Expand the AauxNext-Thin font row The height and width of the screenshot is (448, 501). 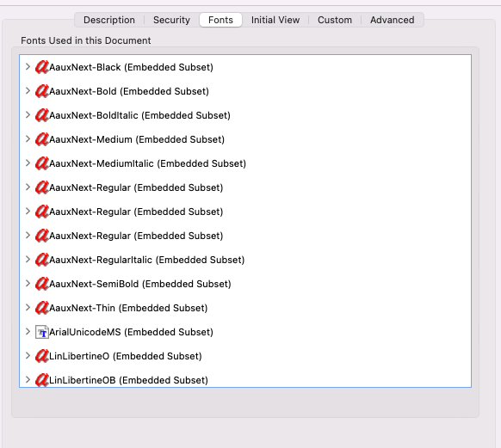28,308
